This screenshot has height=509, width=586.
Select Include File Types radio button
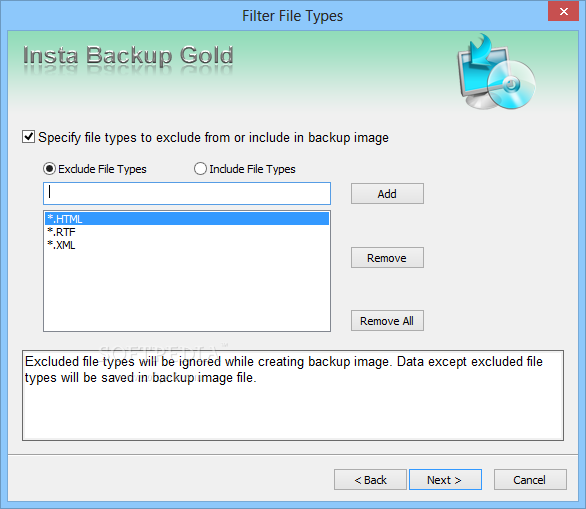click(x=200, y=169)
